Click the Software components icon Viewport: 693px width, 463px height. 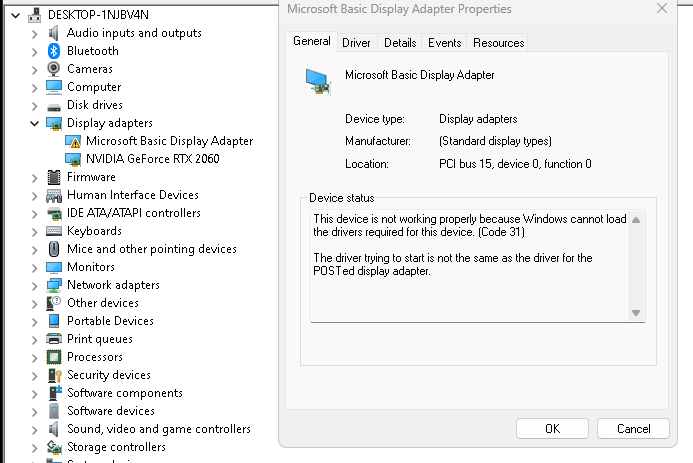tap(55, 393)
